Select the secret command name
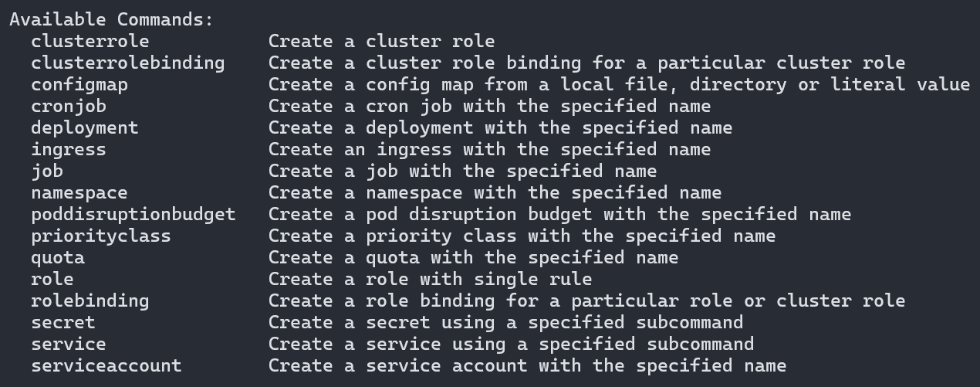Screen dimensions: 980x387 (x=63, y=322)
